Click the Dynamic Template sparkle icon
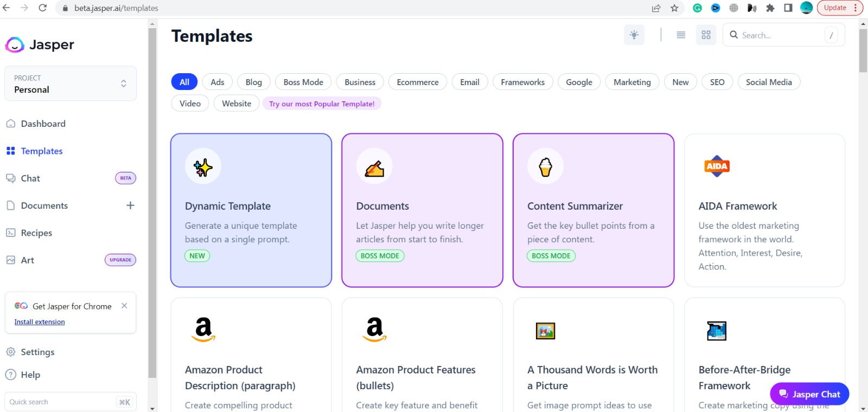Image resolution: width=868 pixels, height=412 pixels. click(203, 166)
